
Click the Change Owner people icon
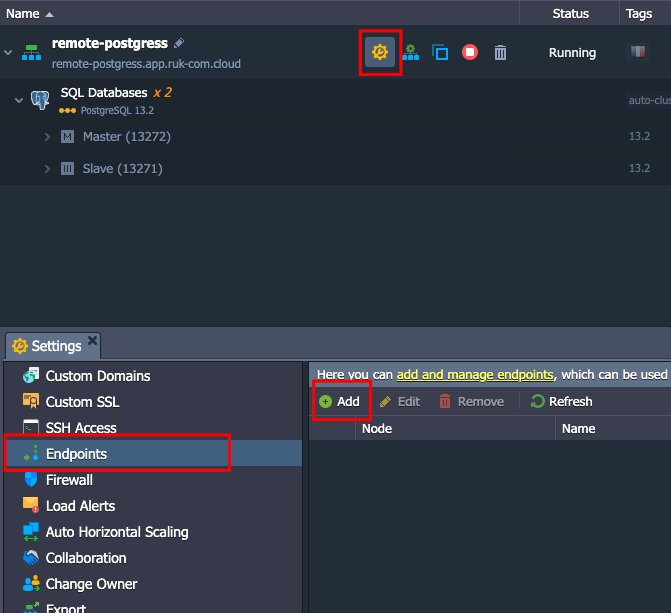point(31,583)
